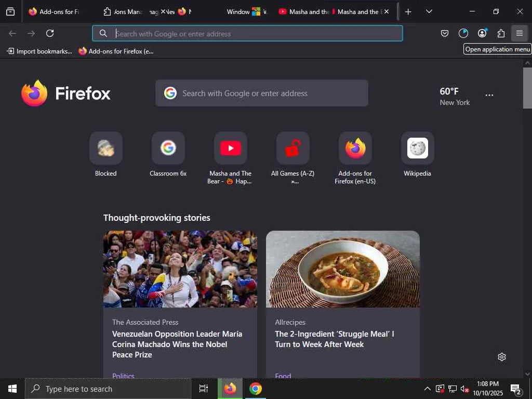The width and height of the screenshot is (532, 399).
Task: Open the network tray icon
Action: point(453,389)
